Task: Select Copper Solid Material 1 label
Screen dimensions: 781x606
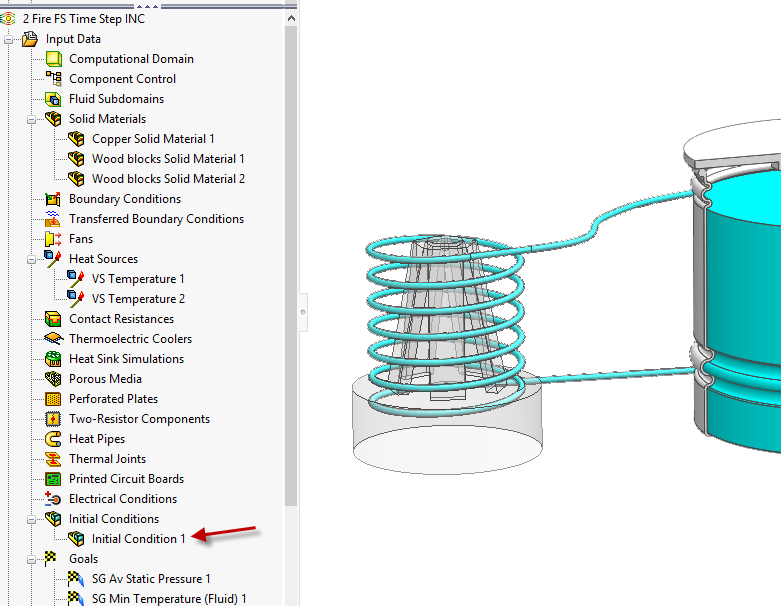Action: click(x=153, y=138)
